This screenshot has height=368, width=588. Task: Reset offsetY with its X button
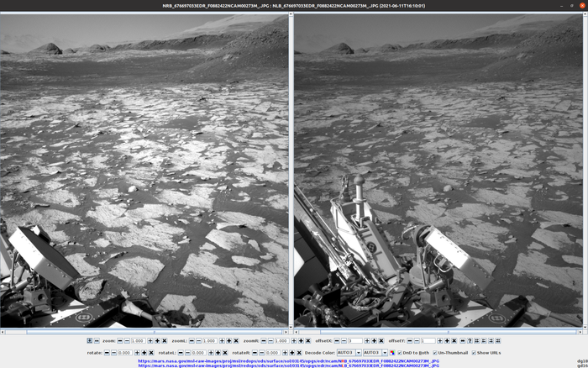pos(454,340)
